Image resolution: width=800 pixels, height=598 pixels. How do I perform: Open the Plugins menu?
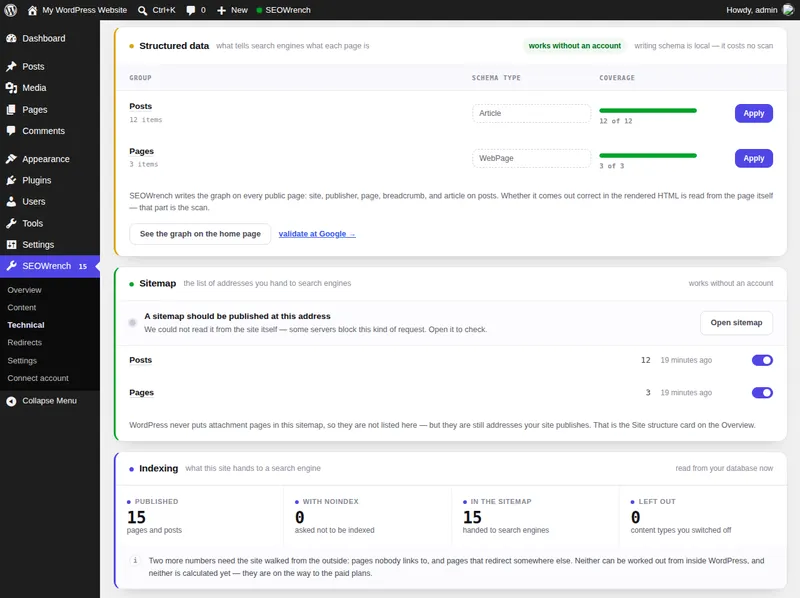[x=37, y=180]
